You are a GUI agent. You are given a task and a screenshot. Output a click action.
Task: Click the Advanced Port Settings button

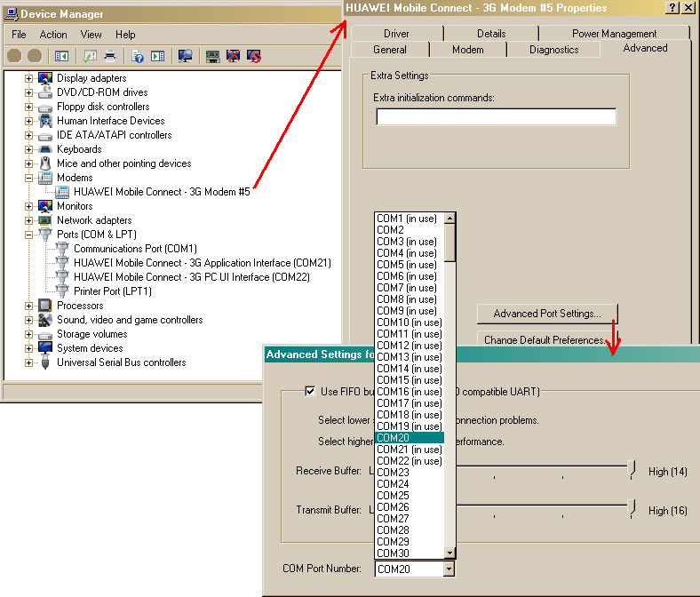point(547,314)
